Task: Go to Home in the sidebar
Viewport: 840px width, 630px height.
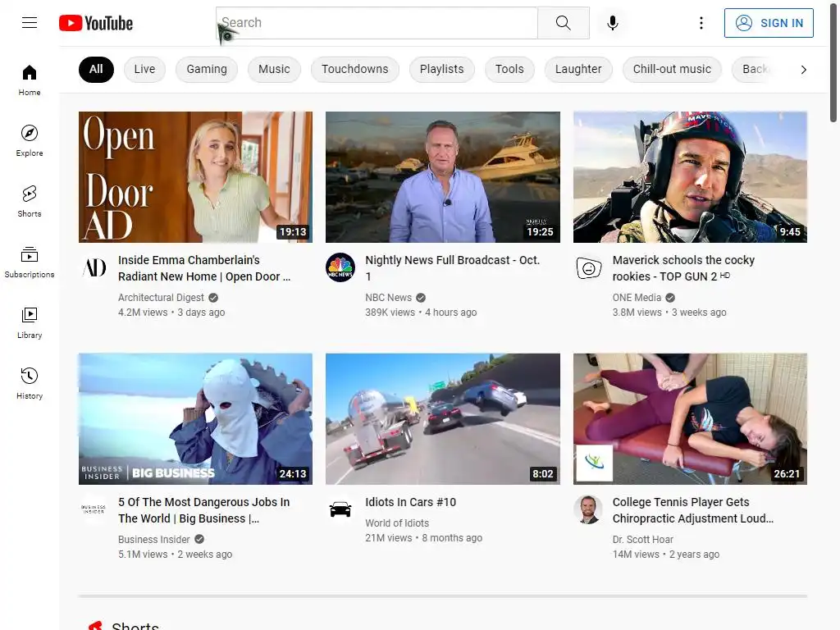Action: [30, 80]
